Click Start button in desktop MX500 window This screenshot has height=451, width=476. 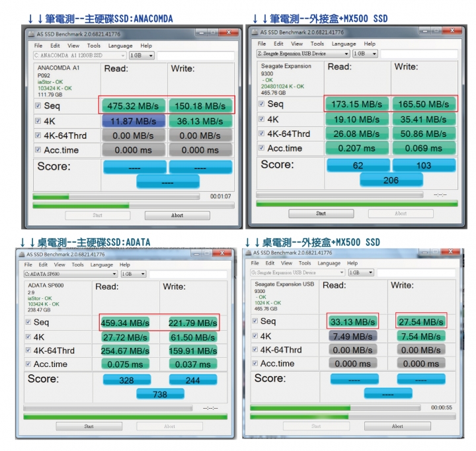click(316, 426)
